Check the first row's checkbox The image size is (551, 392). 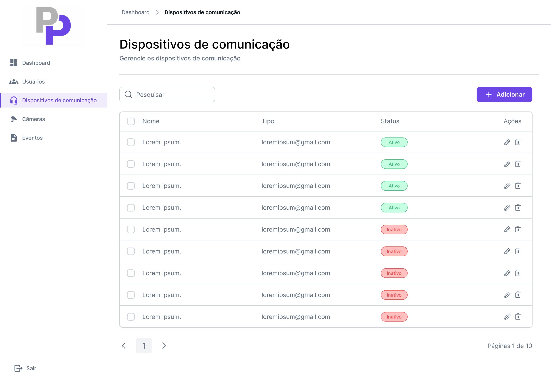click(x=131, y=142)
